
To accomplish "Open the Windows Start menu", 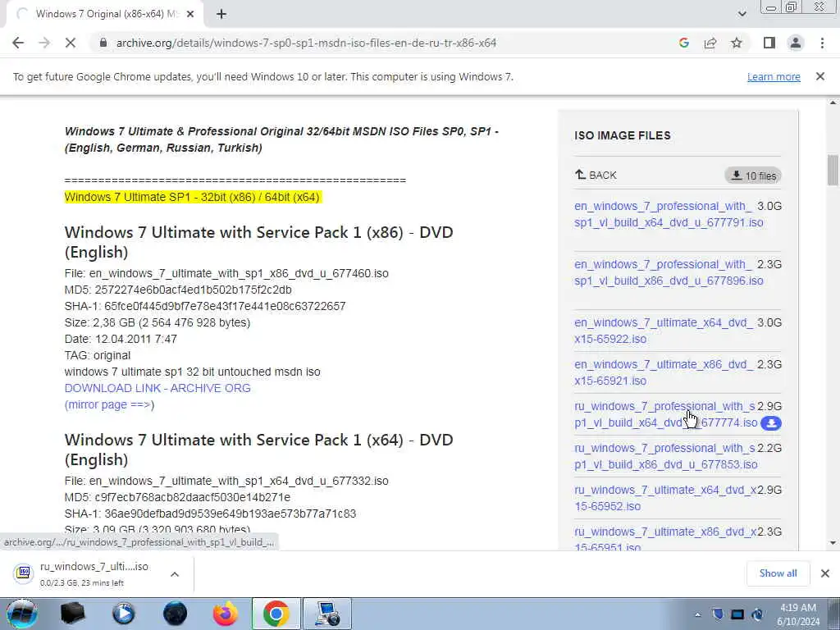I will [x=22, y=614].
